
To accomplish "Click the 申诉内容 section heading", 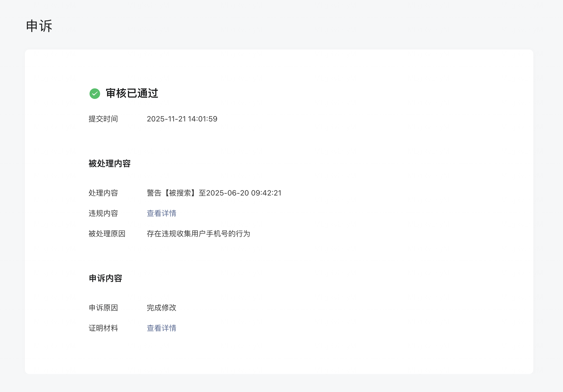I will 105,278.
